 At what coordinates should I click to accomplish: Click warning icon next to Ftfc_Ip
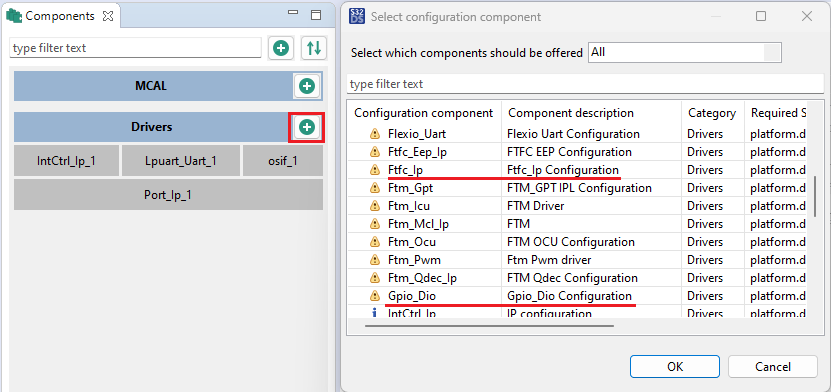(x=375, y=170)
